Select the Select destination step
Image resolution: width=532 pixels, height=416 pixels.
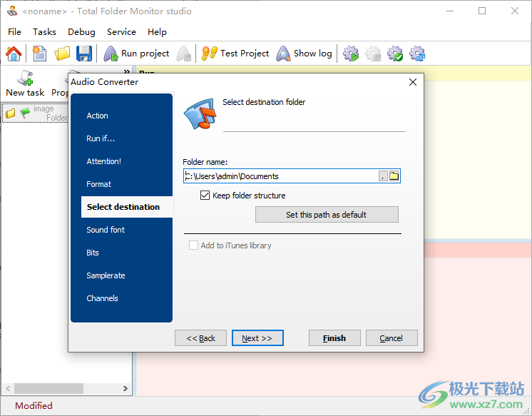click(127, 207)
